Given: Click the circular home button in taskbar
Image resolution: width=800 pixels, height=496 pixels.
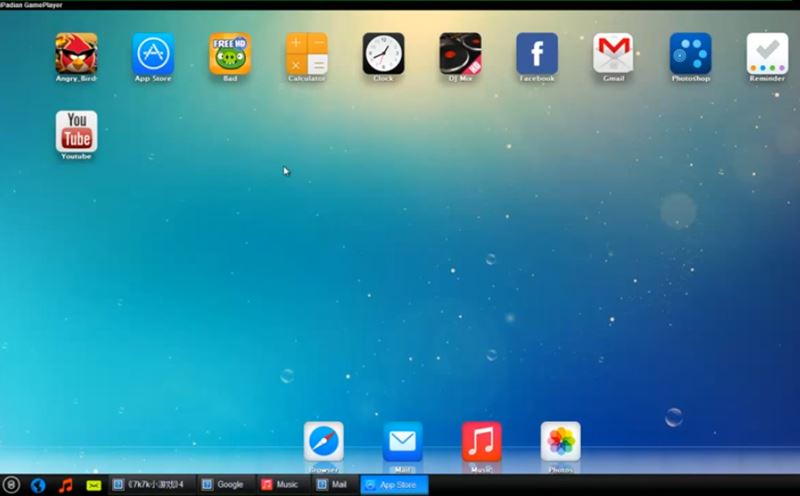Looking at the screenshot, I should [x=11, y=485].
